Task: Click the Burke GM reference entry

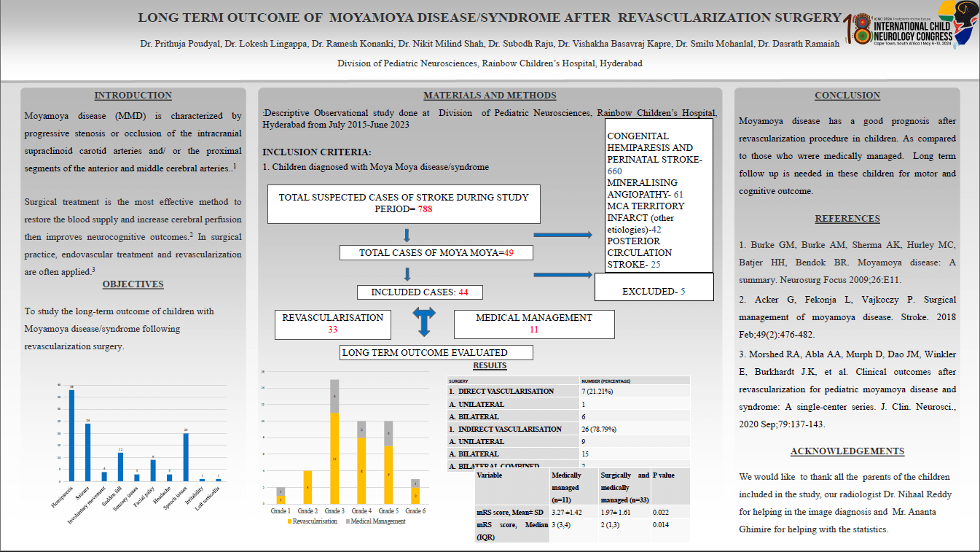Action: point(847,262)
